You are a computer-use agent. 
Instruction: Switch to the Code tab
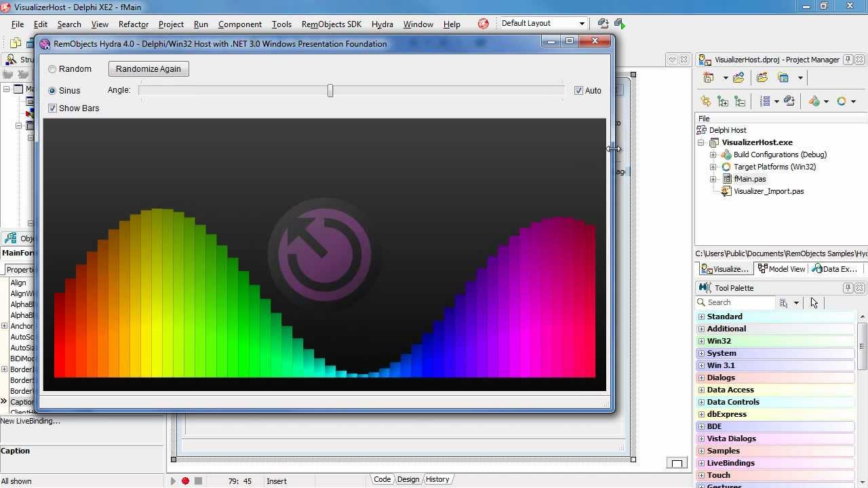pyautogui.click(x=382, y=479)
